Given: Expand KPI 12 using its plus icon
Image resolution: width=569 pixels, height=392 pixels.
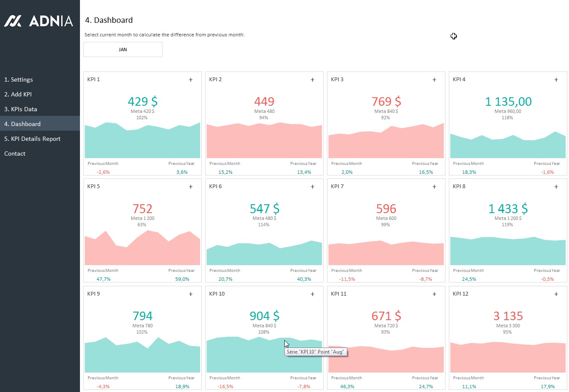Looking at the screenshot, I should 556,294.
